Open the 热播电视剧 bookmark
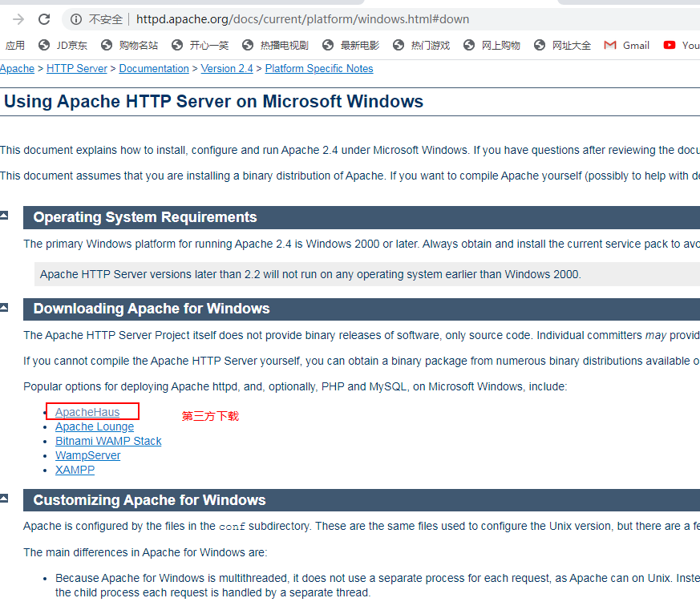The image size is (700, 610). (276, 45)
